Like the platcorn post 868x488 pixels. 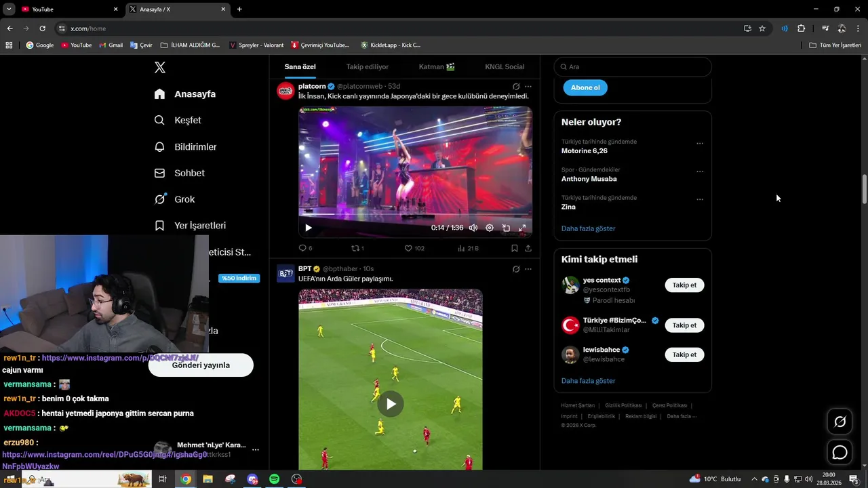(x=414, y=248)
